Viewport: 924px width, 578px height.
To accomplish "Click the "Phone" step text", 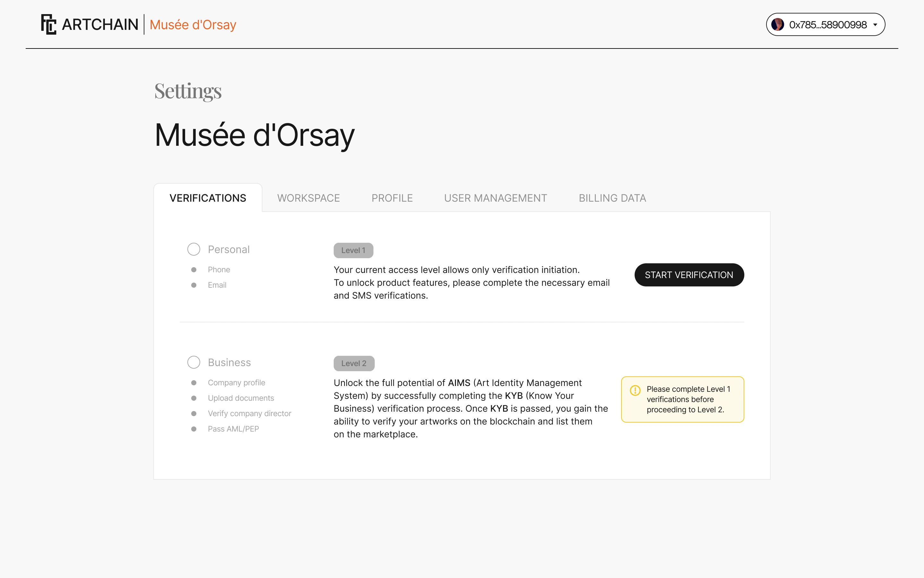I will (x=219, y=269).
